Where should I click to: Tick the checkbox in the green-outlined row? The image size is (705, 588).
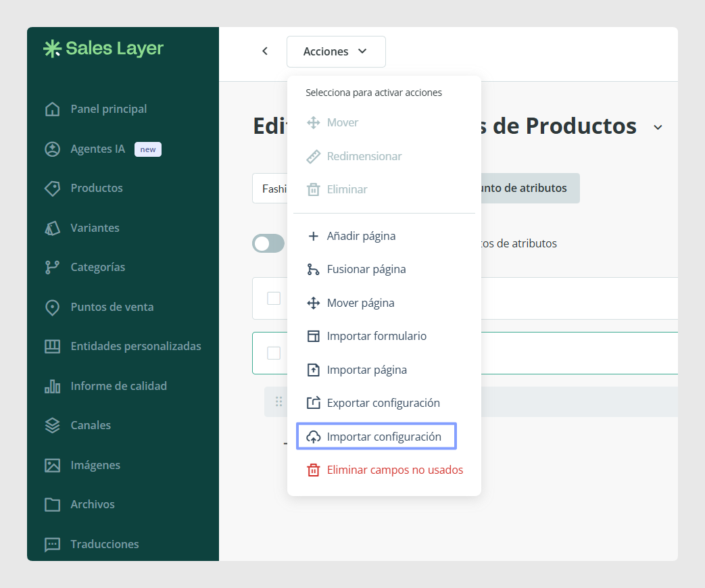274,353
